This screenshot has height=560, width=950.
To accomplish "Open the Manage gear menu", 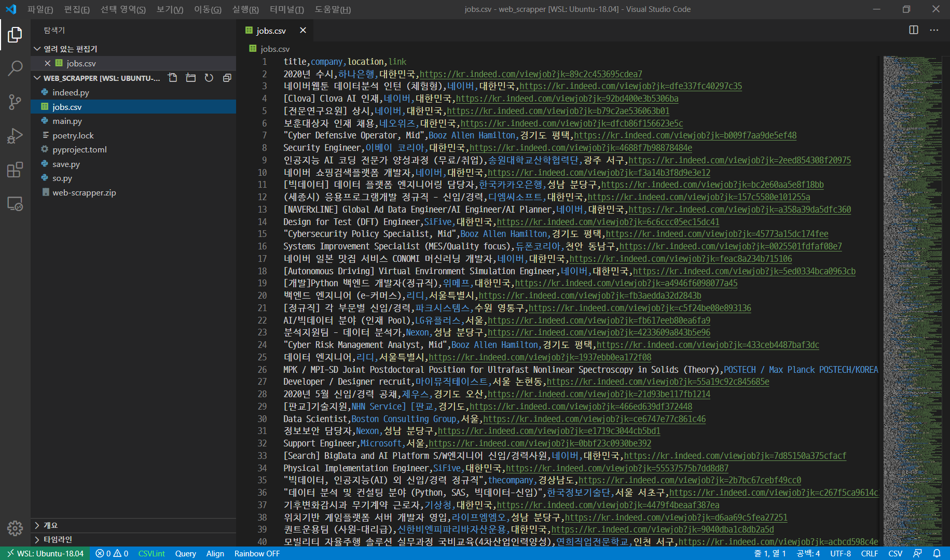I will coord(15,528).
